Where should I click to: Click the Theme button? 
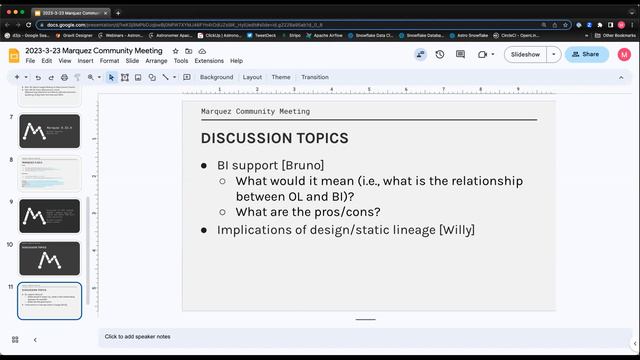(281, 77)
